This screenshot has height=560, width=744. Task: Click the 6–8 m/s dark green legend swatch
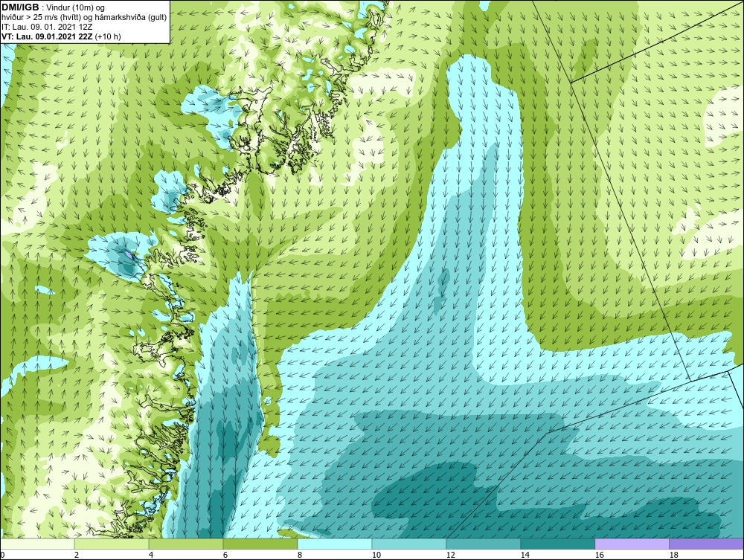pyautogui.click(x=260, y=544)
